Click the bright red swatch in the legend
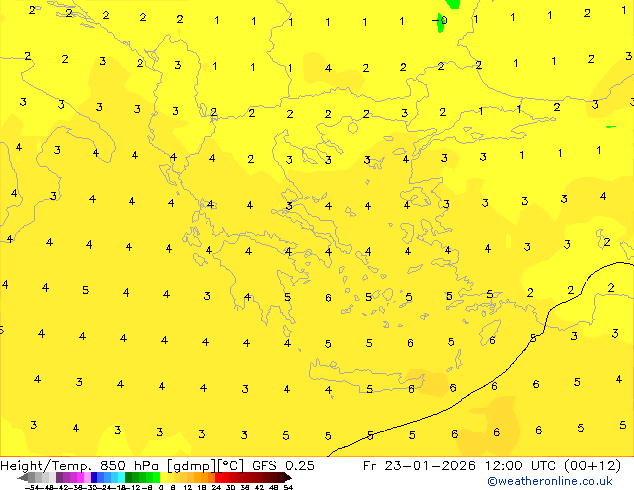 [218, 477]
